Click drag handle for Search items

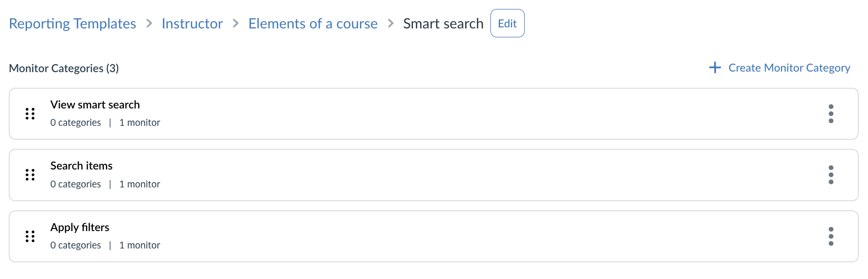point(30,175)
